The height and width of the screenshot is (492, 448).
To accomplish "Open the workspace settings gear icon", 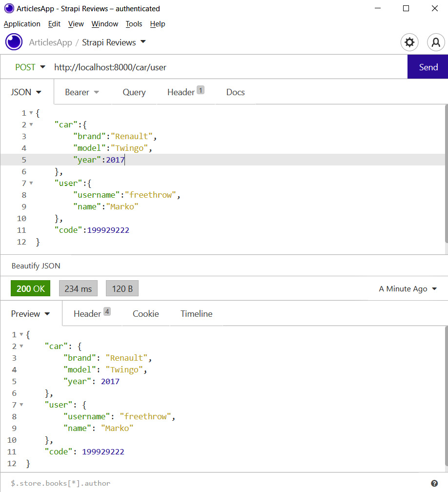I will [409, 42].
